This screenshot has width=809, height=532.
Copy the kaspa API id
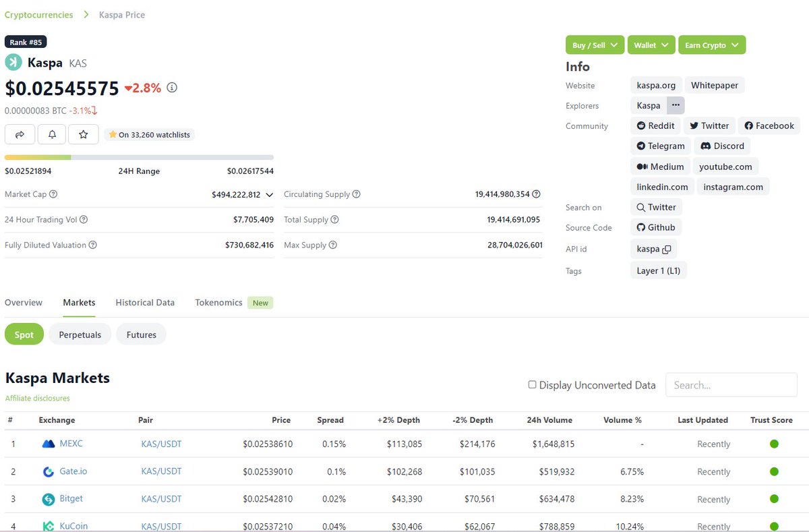[667, 249]
